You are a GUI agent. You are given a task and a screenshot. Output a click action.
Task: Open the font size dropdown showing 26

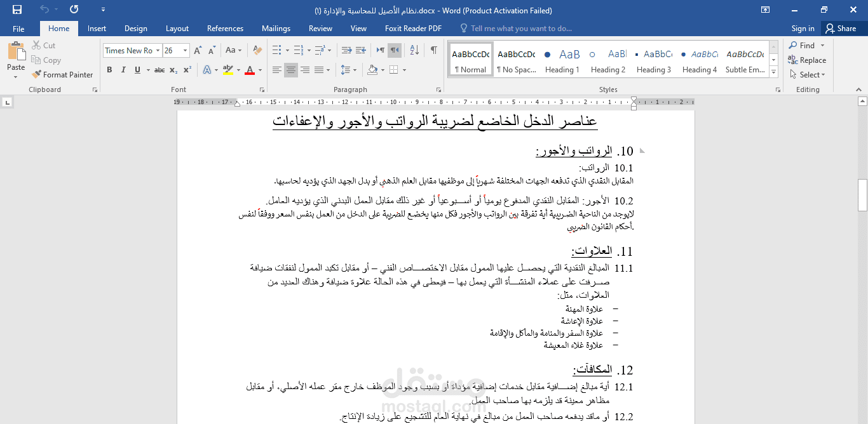pyautogui.click(x=185, y=50)
